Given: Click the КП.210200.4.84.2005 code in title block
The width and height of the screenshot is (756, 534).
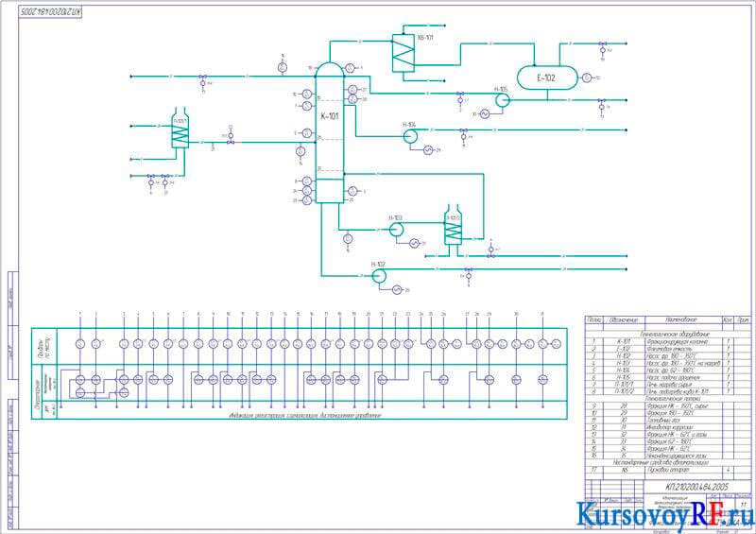Looking at the screenshot, I should pos(696,487).
